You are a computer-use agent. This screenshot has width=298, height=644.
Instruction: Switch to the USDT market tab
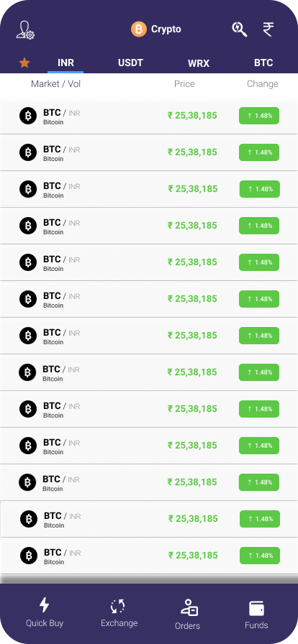[130, 63]
